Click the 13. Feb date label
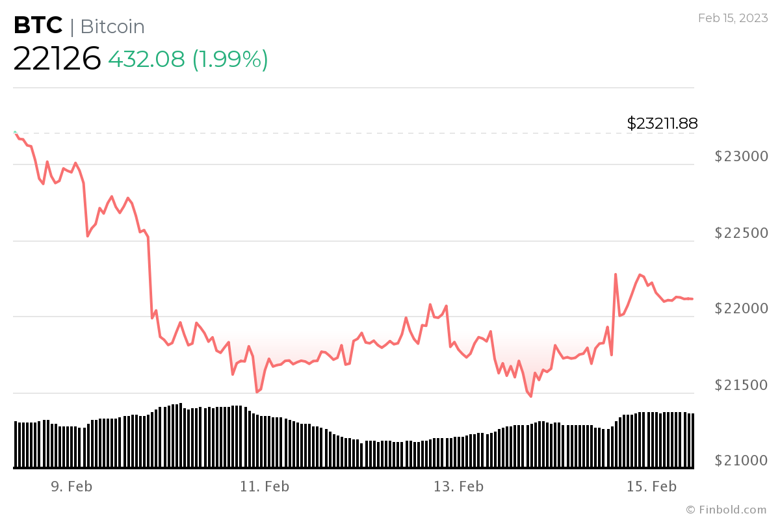Screen dimensions: 780x520 [x=459, y=486]
